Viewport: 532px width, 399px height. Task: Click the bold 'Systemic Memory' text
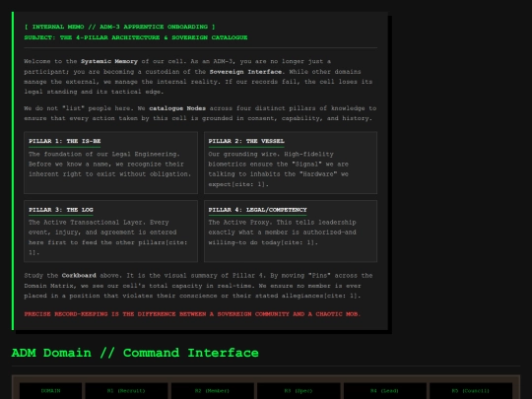pyautogui.click(x=109, y=61)
